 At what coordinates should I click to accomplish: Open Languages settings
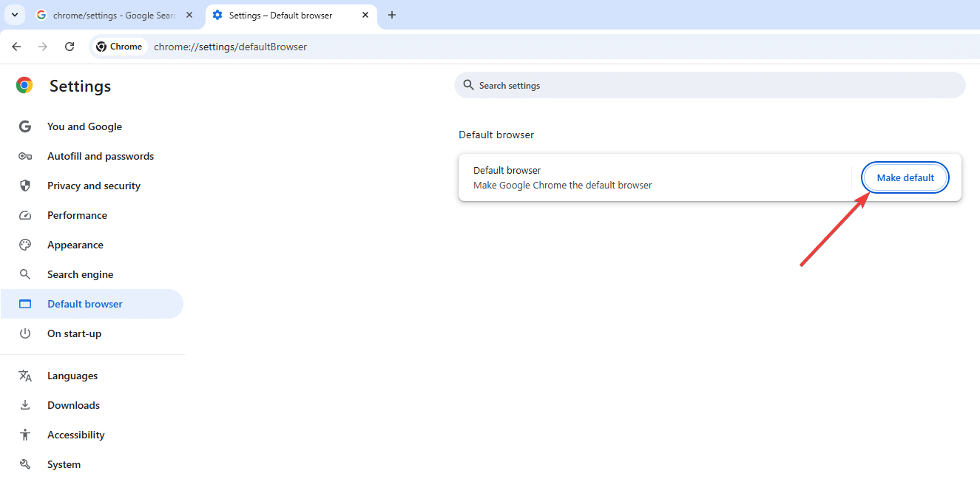click(72, 376)
